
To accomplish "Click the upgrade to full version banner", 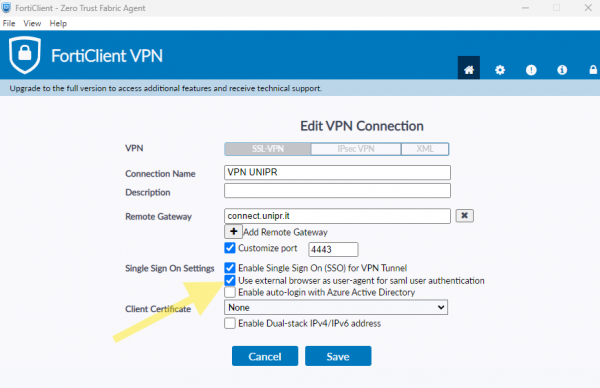I will pos(300,88).
